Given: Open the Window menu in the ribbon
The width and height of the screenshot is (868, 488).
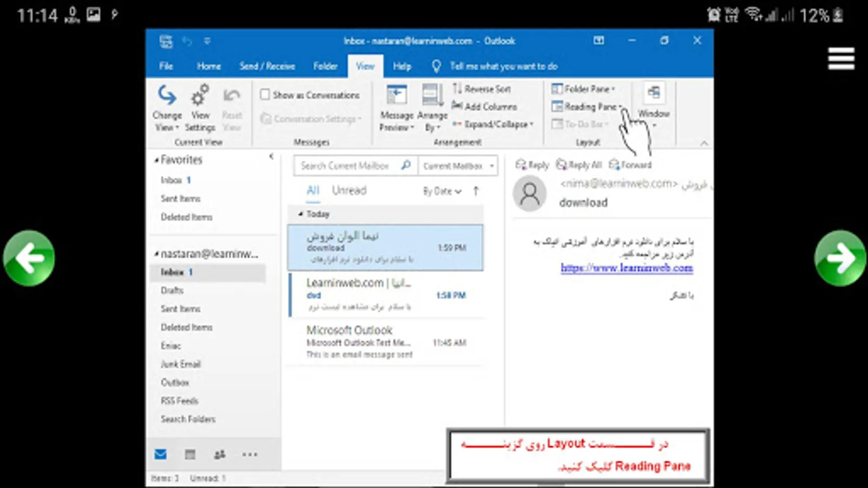Looking at the screenshot, I should coord(654,106).
